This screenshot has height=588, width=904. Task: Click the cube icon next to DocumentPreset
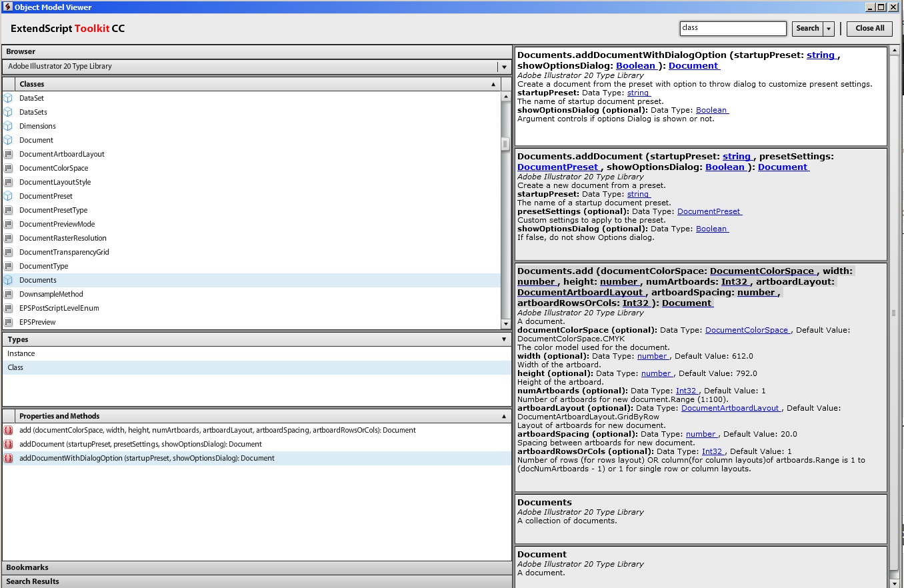point(8,196)
